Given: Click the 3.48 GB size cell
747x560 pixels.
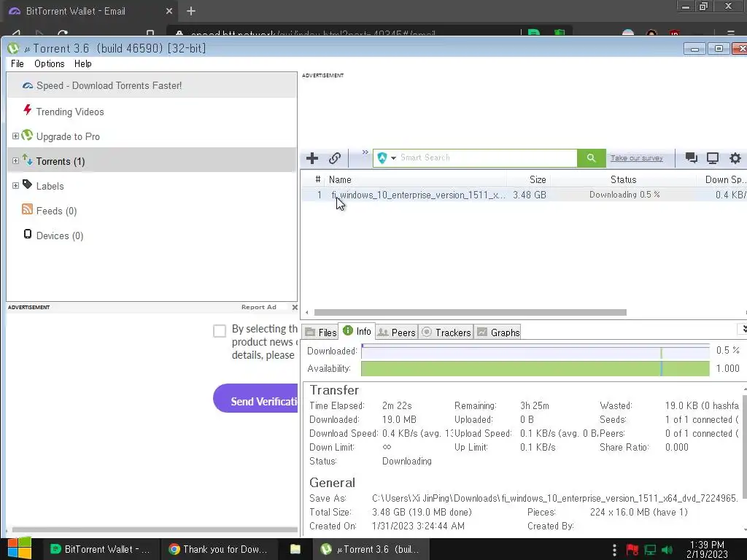Looking at the screenshot, I should 530,195.
